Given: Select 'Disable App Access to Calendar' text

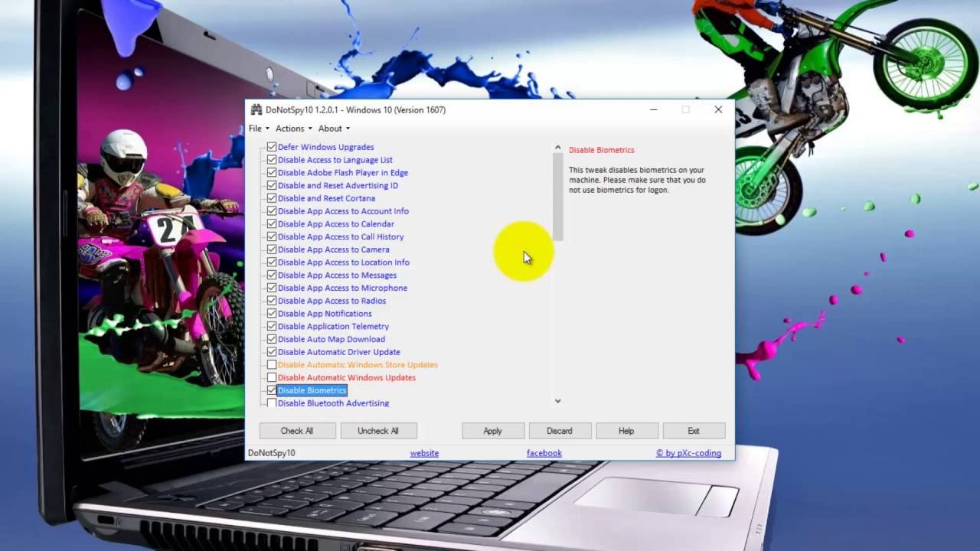Looking at the screenshot, I should [x=336, y=224].
